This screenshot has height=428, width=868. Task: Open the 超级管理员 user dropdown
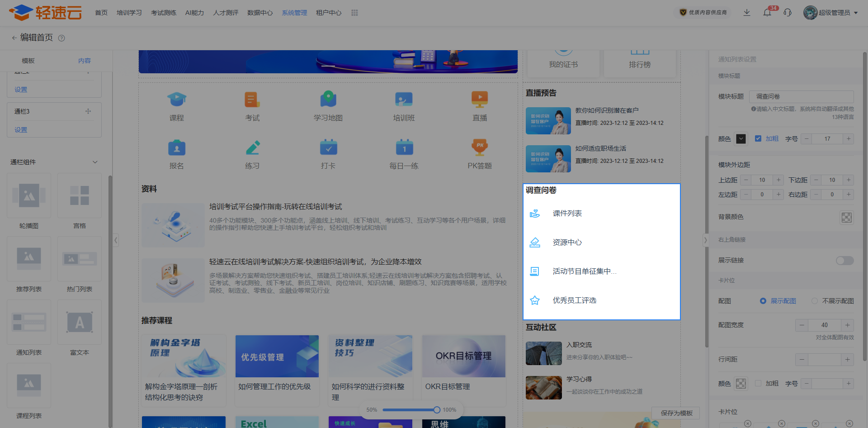(831, 13)
